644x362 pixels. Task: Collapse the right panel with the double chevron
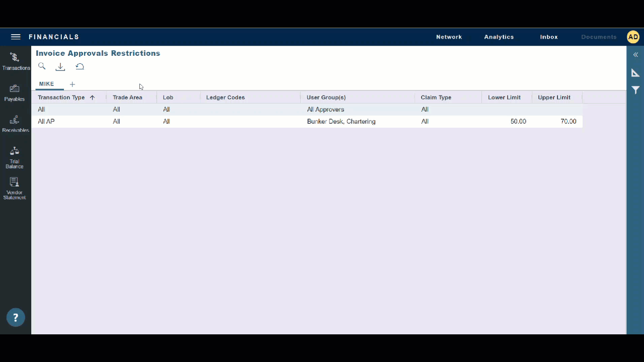tap(635, 54)
